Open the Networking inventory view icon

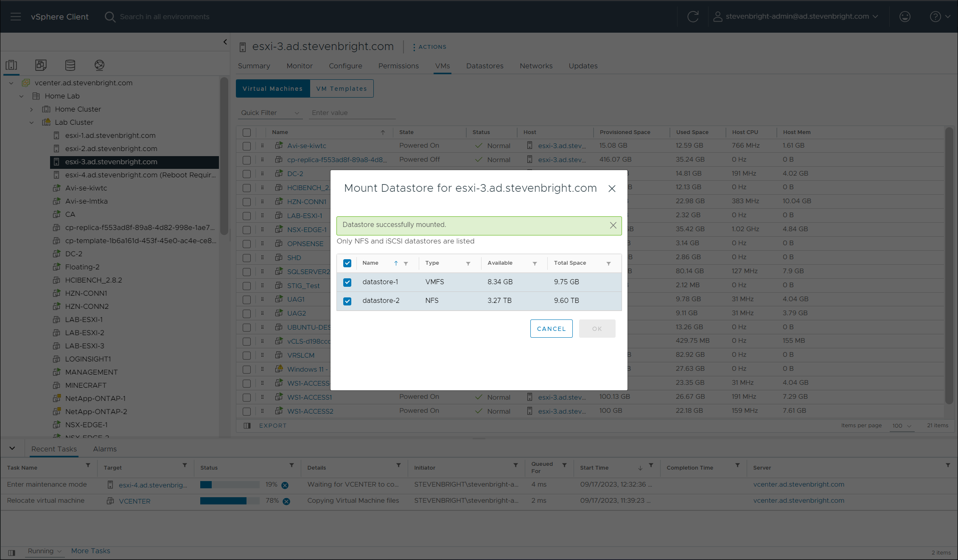[x=99, y=65]
